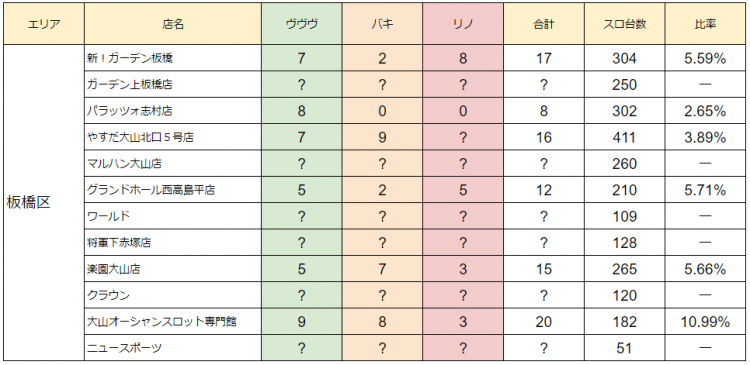Screen dimensions: 750x365
Task: Select the パラッツォ志村店 row name
Action: (173, 111)
